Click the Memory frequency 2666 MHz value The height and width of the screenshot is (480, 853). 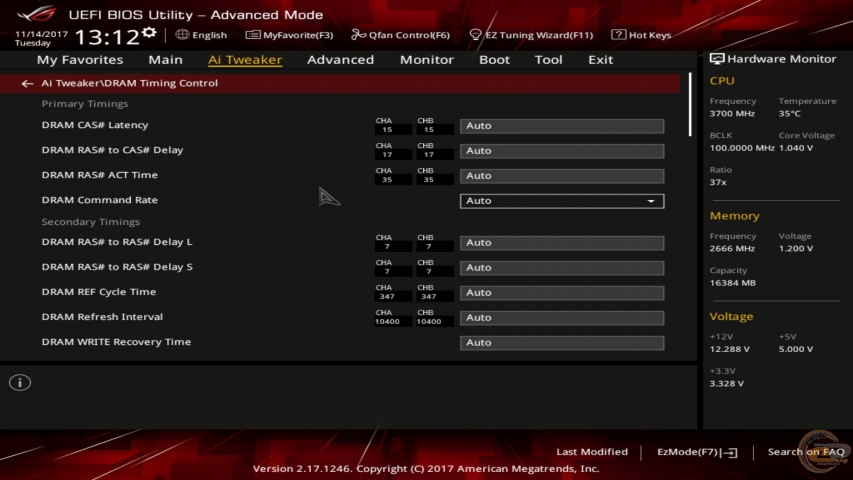732,249
